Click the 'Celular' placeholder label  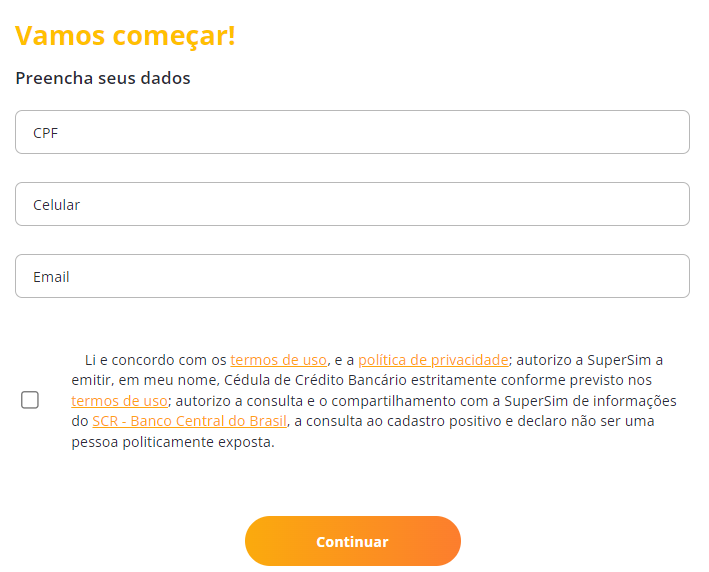click(56, 204)
